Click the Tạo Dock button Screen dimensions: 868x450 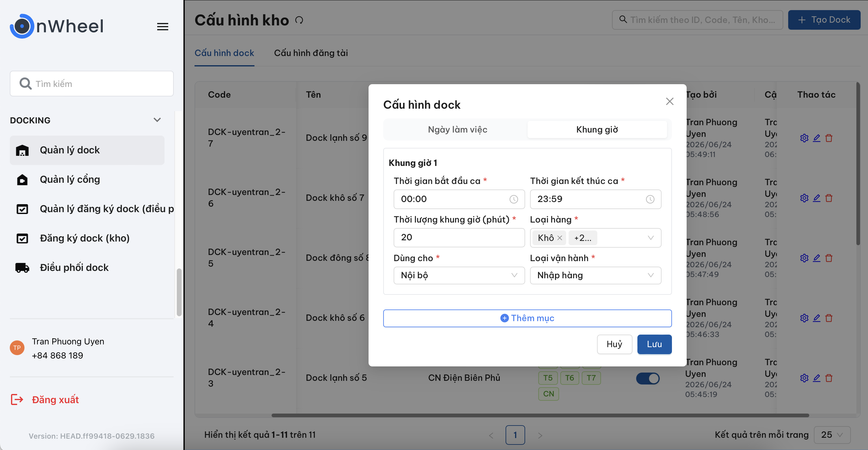pos(824,20)
